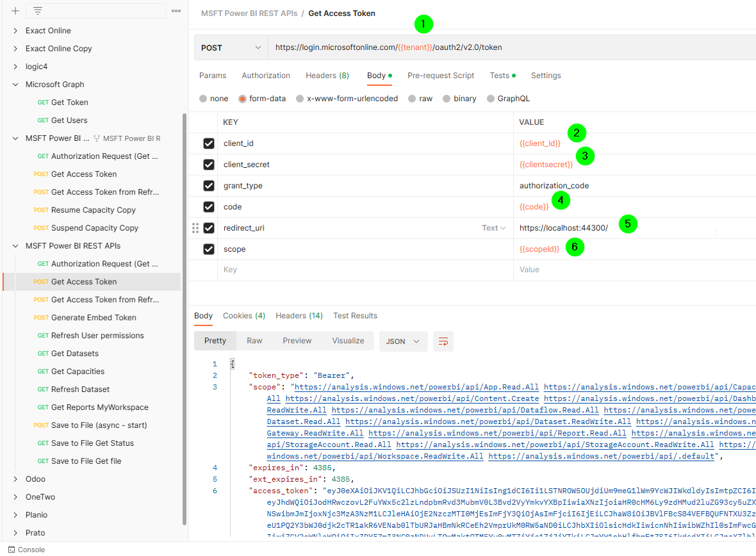Click the request URL field
Screen dimensions: 756x556
pyautogui.click(x=512, y=48)
